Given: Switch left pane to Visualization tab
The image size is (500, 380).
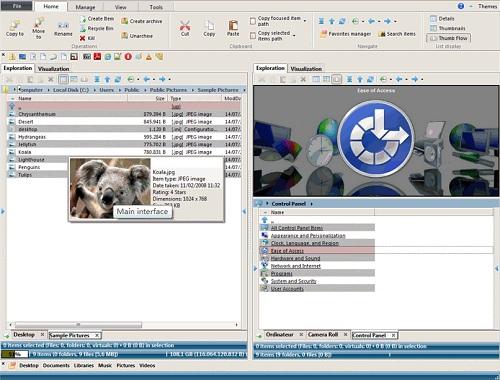Looking at the screenshot, I should [x=53, y=69].
